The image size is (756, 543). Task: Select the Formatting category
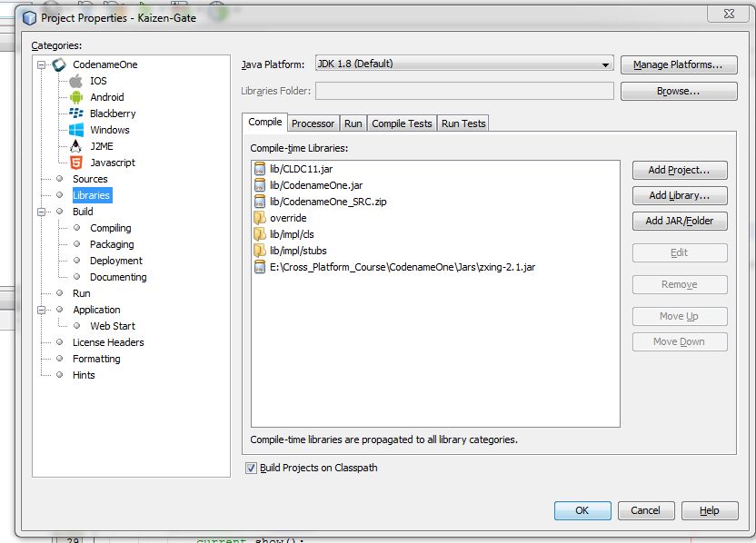(x=96, y=359)
